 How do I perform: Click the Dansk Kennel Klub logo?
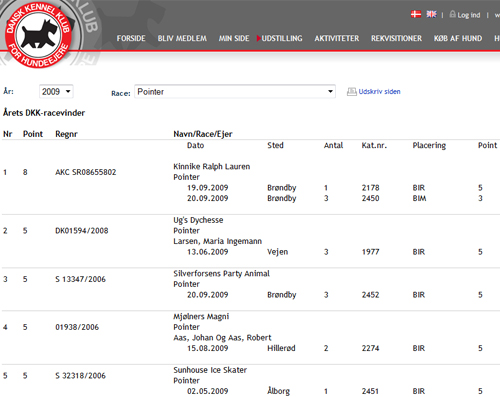pos(39,34)
